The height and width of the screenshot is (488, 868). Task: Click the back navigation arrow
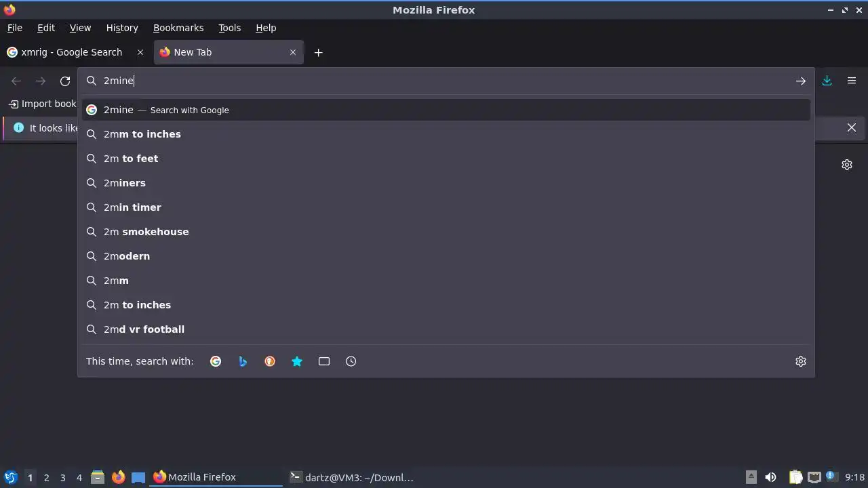[x=16, y=81]
